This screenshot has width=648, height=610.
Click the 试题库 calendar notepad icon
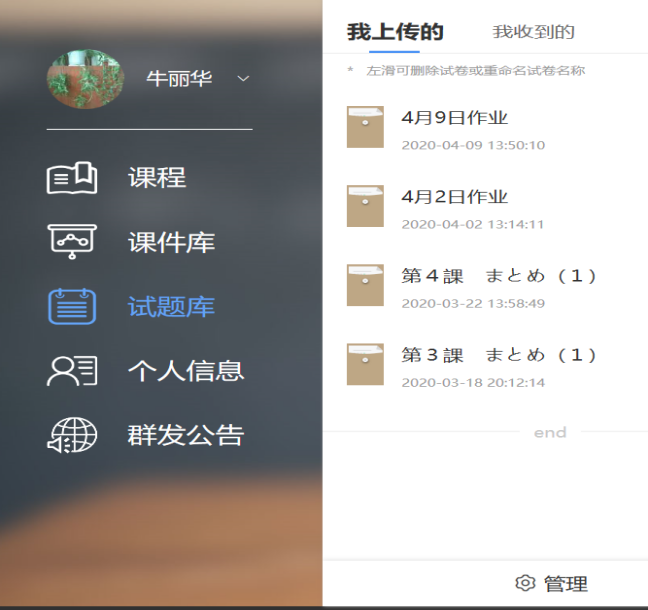[x=72, y=306]
